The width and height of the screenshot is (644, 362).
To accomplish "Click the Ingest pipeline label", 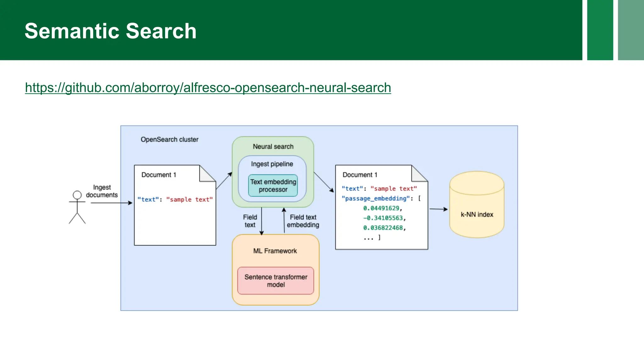I will (x=272, y=164).
